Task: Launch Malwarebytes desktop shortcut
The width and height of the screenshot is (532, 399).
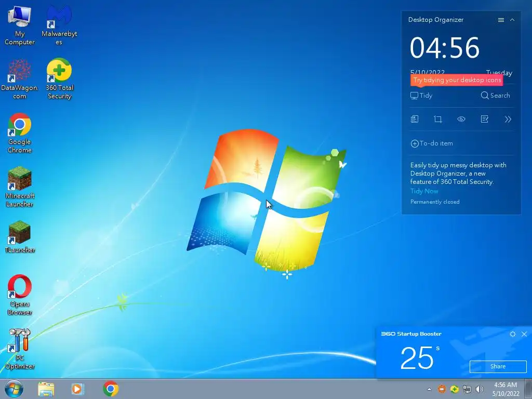Action: click(x=59, y=26)
